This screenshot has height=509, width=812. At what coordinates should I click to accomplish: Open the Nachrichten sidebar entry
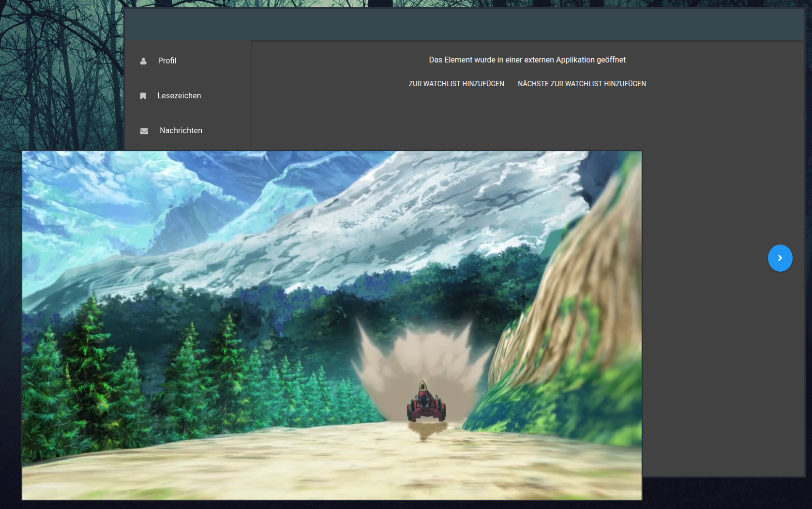click(x=188, y=130)
